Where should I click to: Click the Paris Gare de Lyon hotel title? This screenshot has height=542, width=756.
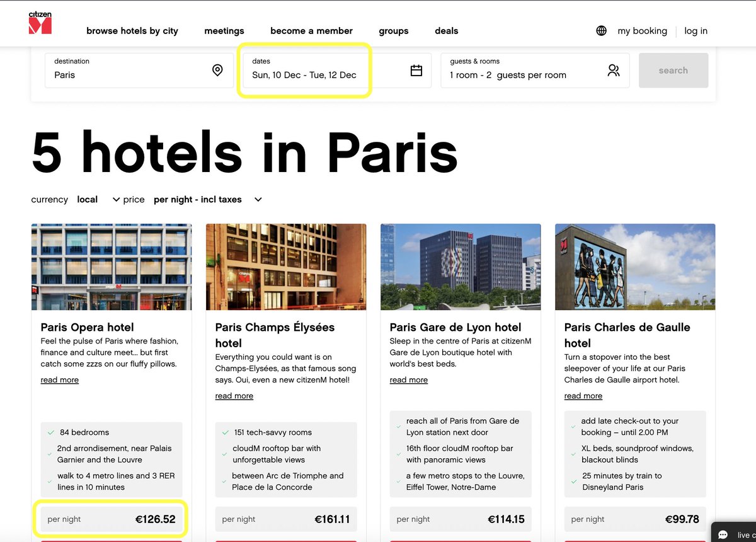(x=455, y=327)
